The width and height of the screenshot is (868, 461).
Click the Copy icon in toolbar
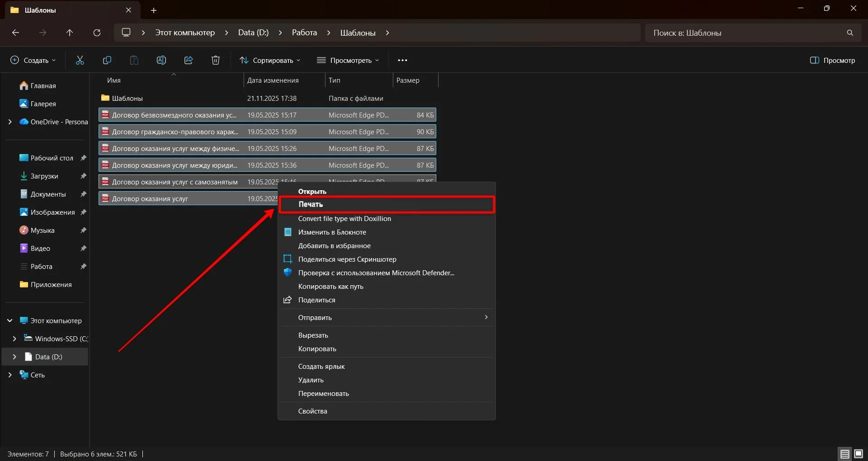pos(107,60)
